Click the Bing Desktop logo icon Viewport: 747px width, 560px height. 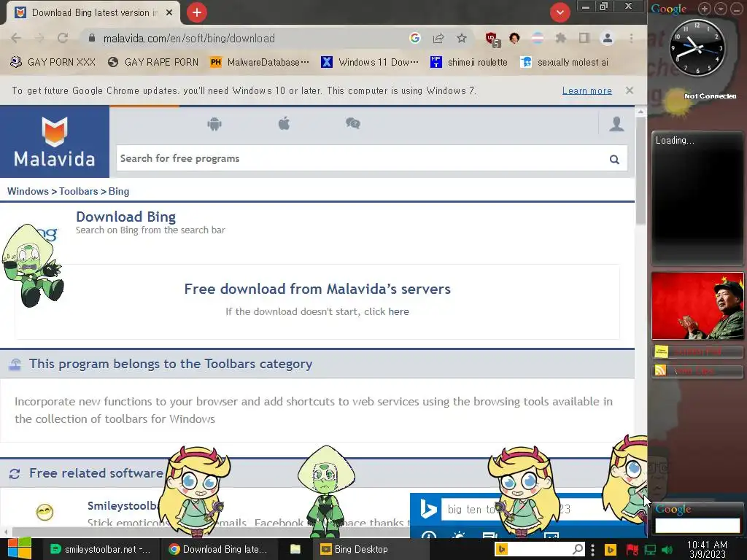point(427,510)
